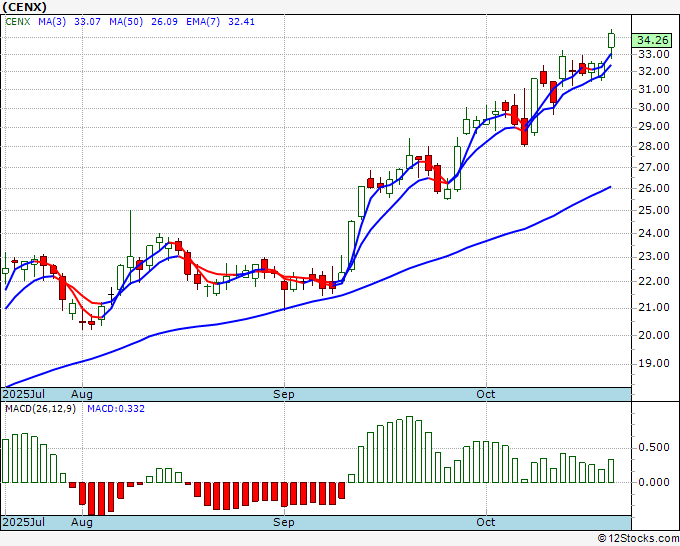This screenshot has height=546, width=680.
Task: Click the Sep marker on price chart axis
Action: point(285,394)
